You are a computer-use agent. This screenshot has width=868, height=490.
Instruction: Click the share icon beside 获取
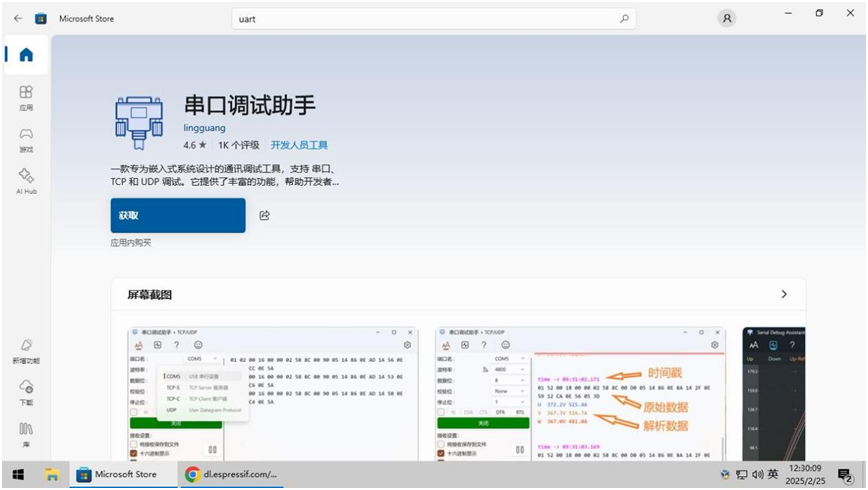point(265,215)
